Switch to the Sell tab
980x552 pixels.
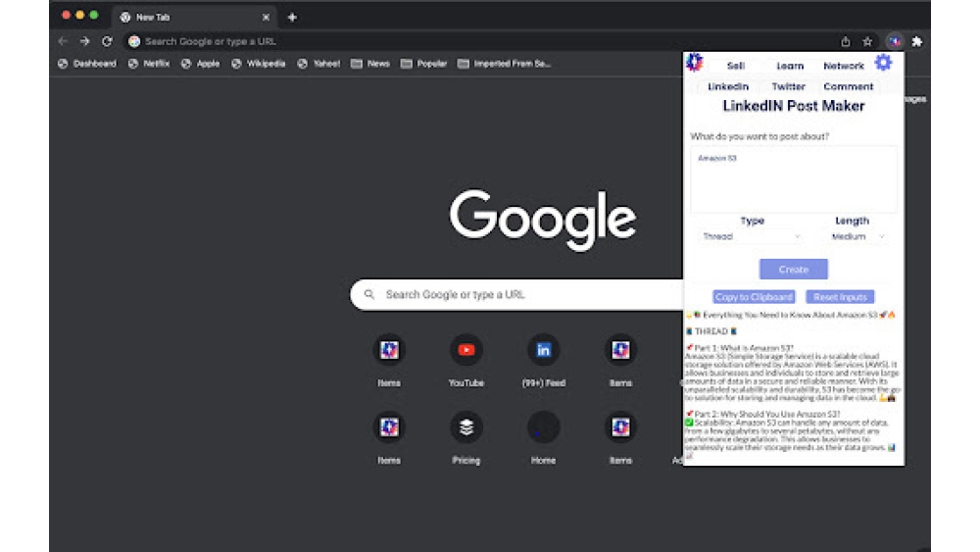736,66
